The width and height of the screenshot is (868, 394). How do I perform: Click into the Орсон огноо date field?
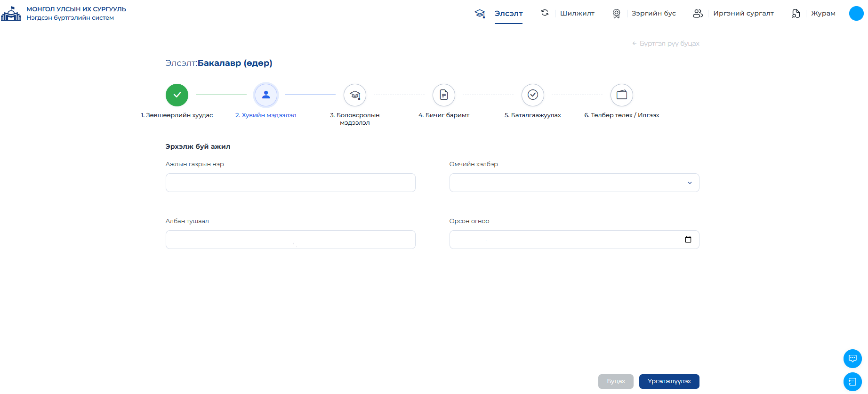[574, 240]
